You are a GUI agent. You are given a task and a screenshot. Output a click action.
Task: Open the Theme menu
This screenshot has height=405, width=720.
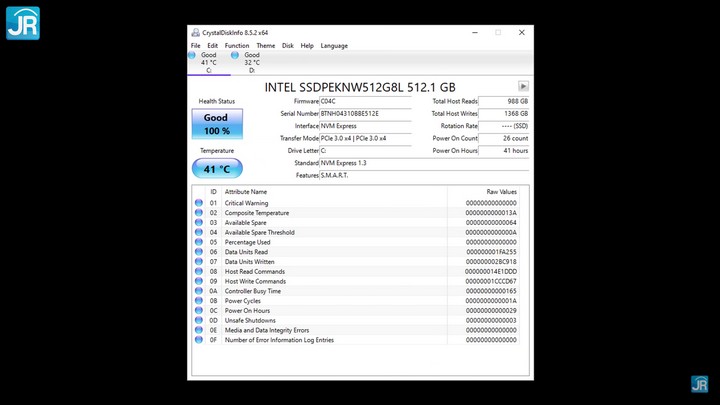265,46
